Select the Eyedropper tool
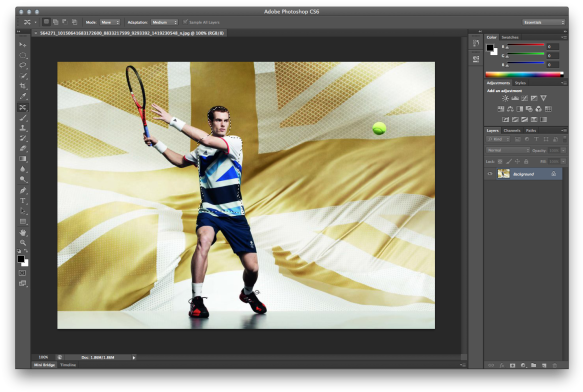583x392 pixels. [23, 96]
